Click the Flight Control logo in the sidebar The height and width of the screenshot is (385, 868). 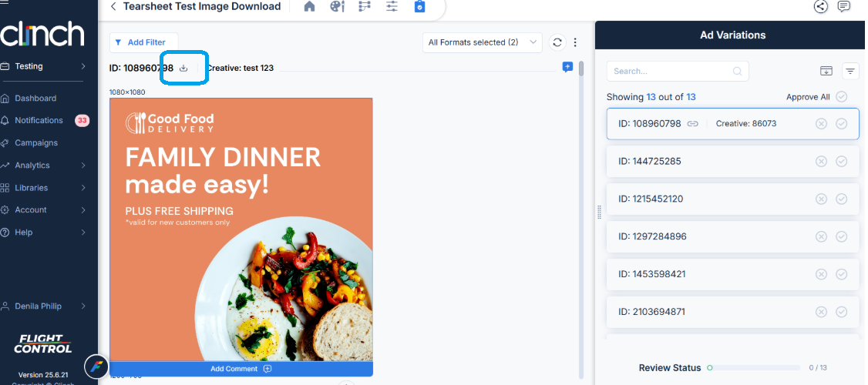point(42,344)
